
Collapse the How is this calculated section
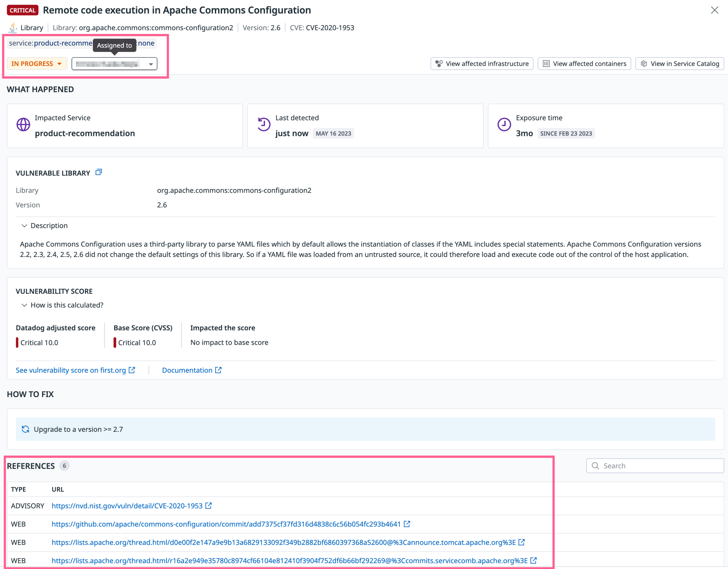[x=24, y=305]
